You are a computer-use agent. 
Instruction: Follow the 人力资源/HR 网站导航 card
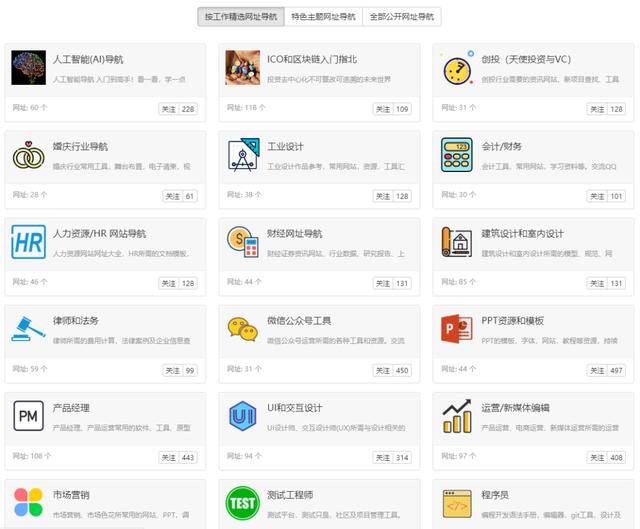pos(178,283)
